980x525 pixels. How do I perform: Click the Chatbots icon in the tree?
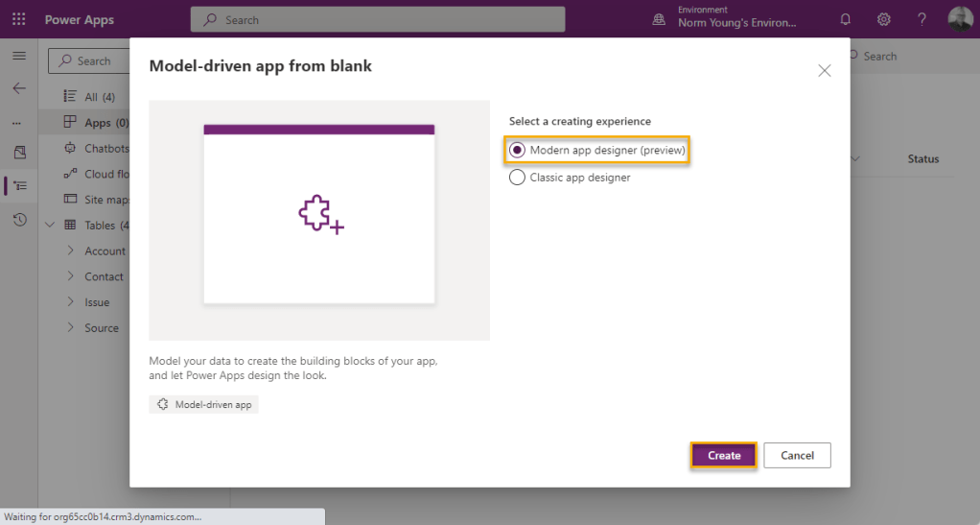coord(70,149)
